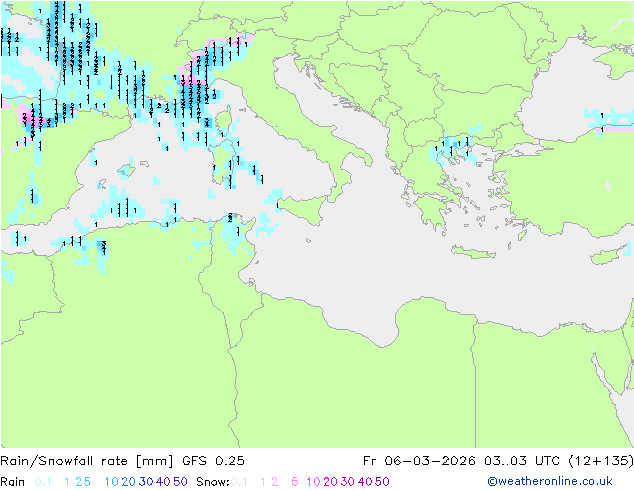Click the Rain legend value 10
Image resolution: width=634 pixels, height=490 pixels.
tap(111, 482)
